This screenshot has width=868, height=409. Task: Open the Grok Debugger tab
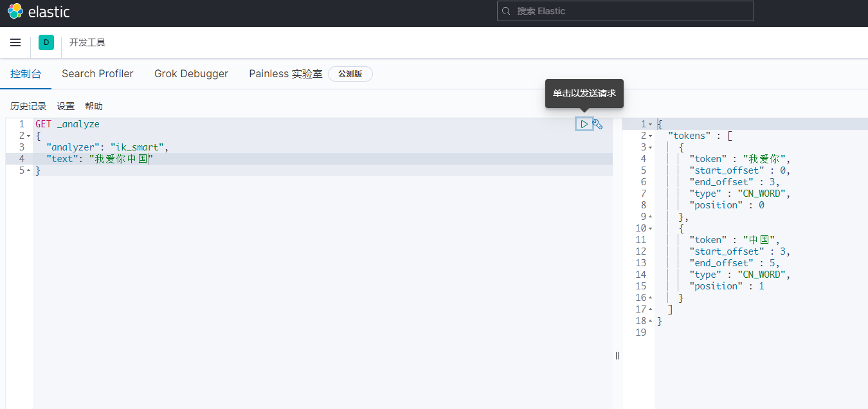coord(191,73)
